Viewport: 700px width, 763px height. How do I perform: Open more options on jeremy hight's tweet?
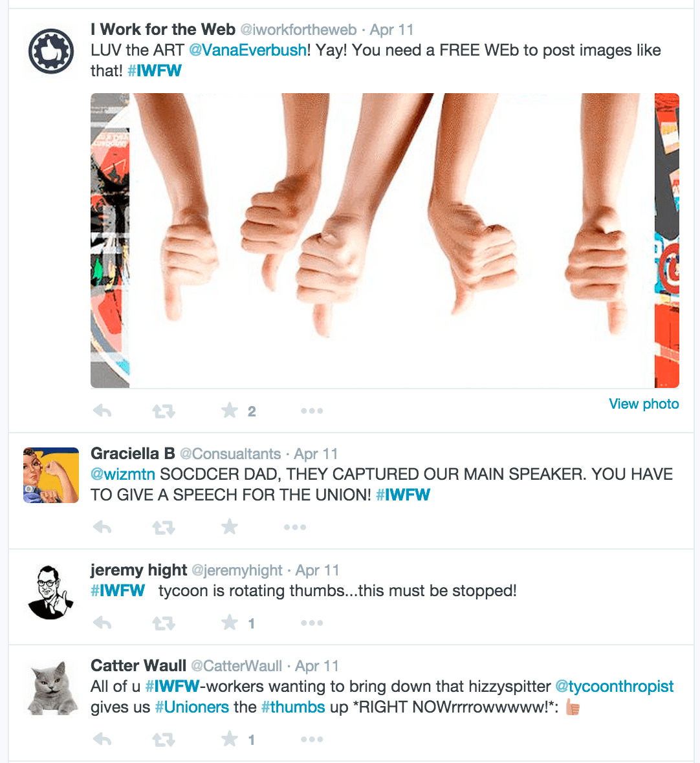(x=312, y=623)
